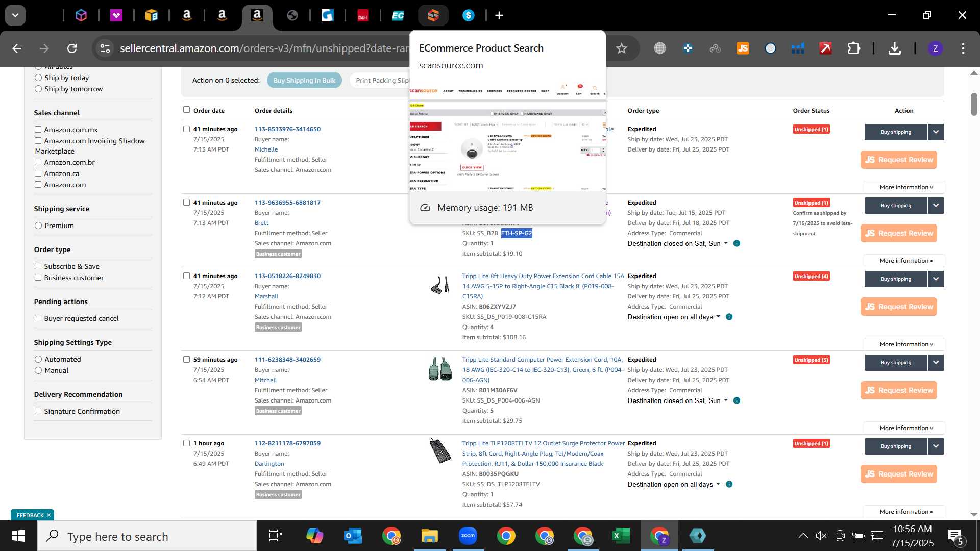
Task: Check the Amazon.ca sales channel
Action: (38, 173)
